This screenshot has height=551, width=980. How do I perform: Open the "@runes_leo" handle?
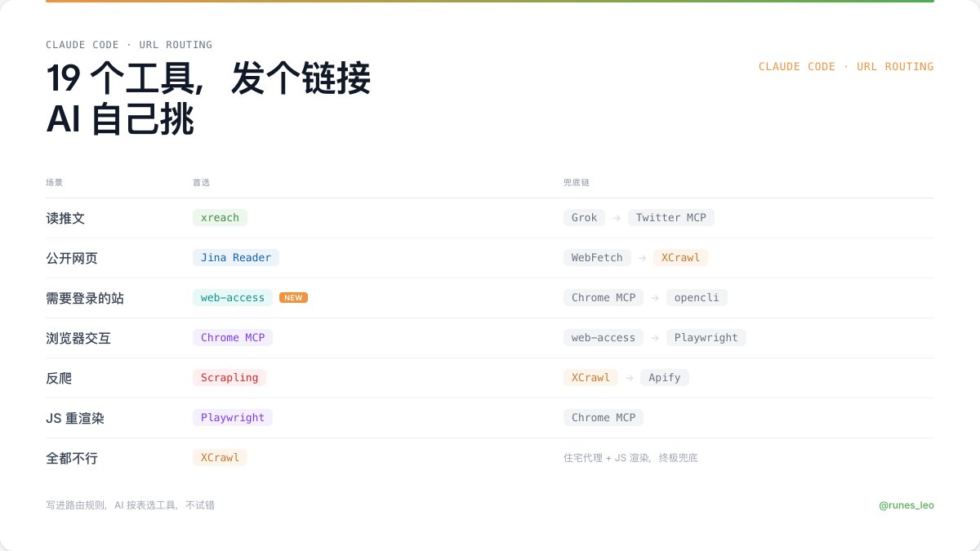(x=906, y=505)
